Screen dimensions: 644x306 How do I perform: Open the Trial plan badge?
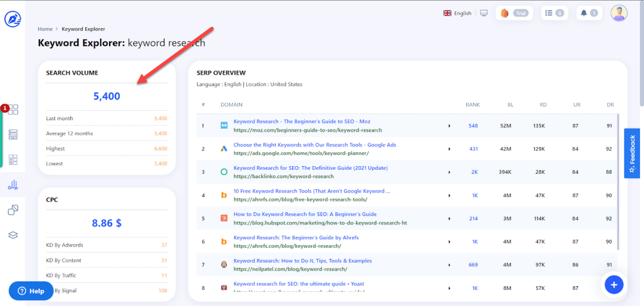pos(514,13)
